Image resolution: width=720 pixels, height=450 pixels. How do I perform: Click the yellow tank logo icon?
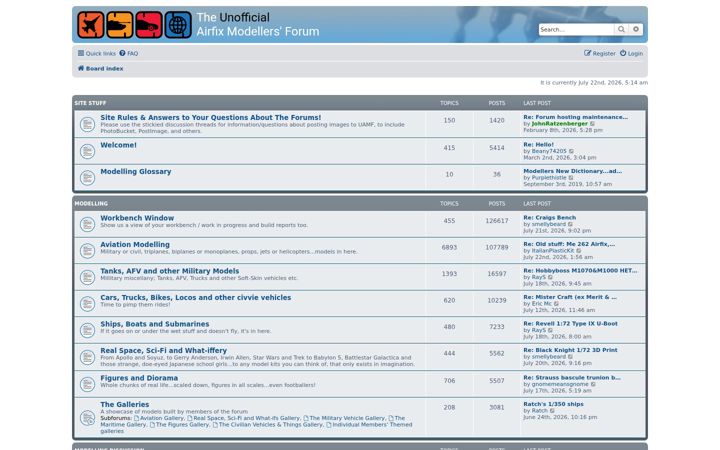click(120, 25)
